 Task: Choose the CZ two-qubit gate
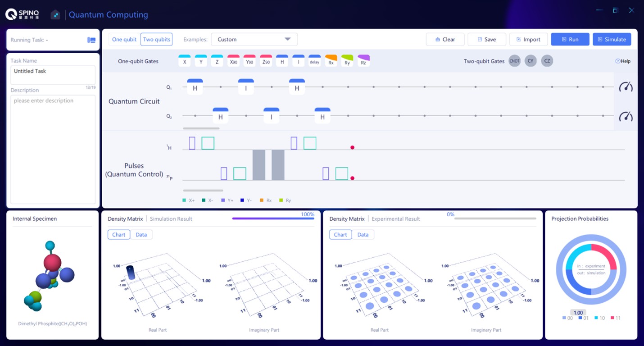(547, 61)
